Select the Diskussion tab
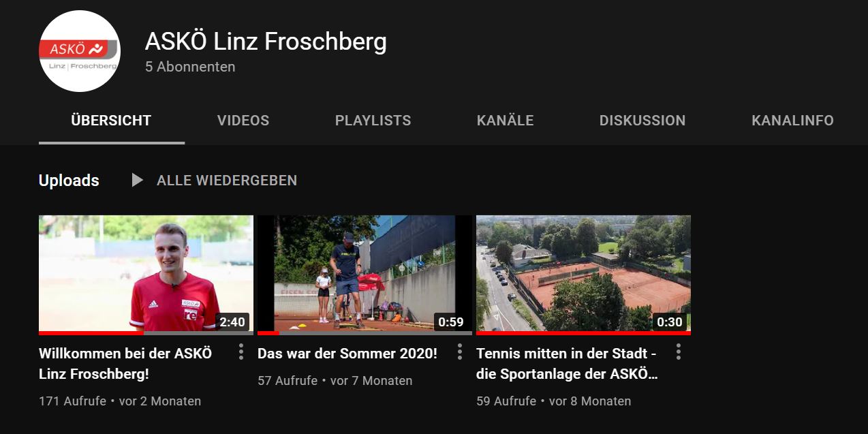 coord(642,121)
